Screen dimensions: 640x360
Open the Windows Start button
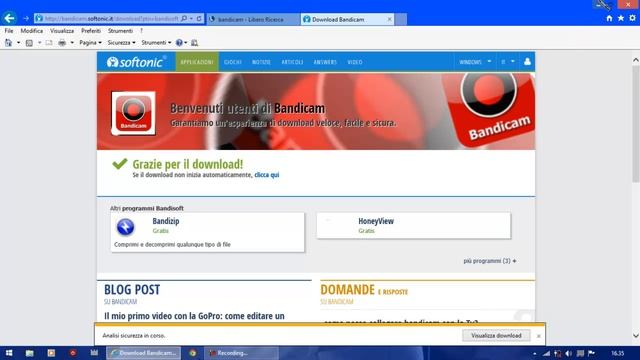point(9,353)
